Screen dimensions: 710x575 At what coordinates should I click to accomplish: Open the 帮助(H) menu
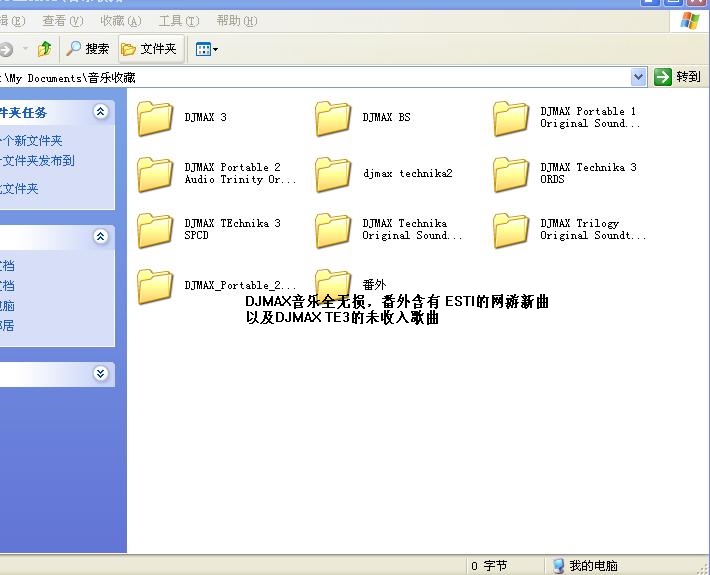[x=236, y=21]
